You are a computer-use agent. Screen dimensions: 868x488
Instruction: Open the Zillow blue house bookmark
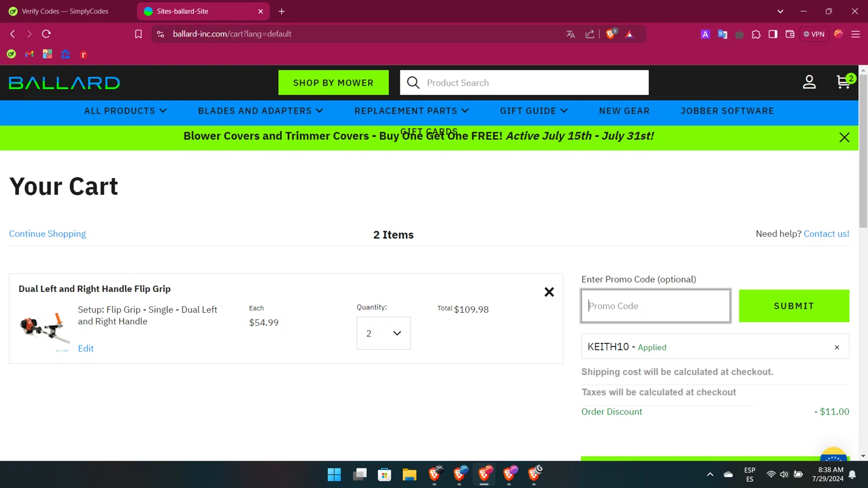65,54
